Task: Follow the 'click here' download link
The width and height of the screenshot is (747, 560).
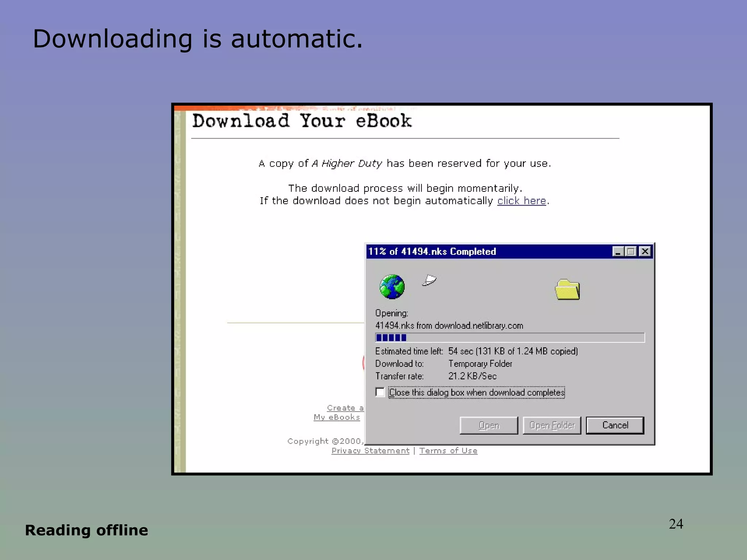Action: [x=522, y=201]
